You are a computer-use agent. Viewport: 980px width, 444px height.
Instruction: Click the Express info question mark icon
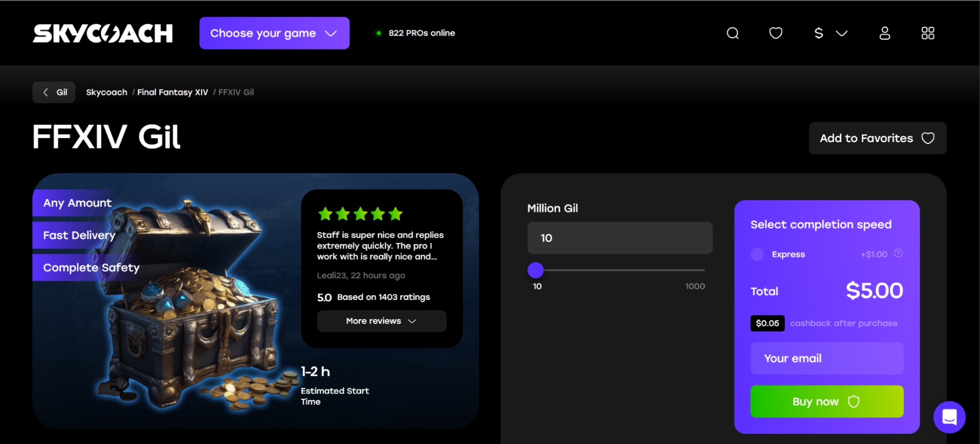[898, 253]
